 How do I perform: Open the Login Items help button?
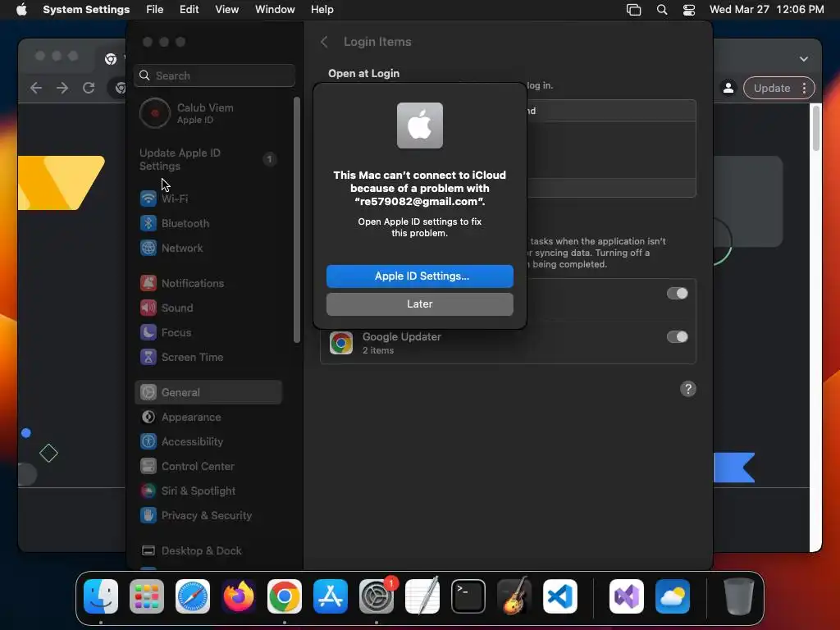pos(688,389)
